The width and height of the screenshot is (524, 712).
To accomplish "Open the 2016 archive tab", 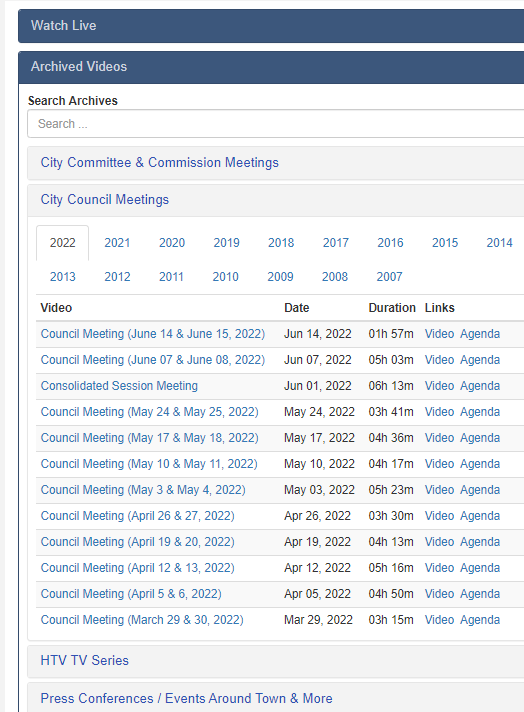I will pos(390,243).
